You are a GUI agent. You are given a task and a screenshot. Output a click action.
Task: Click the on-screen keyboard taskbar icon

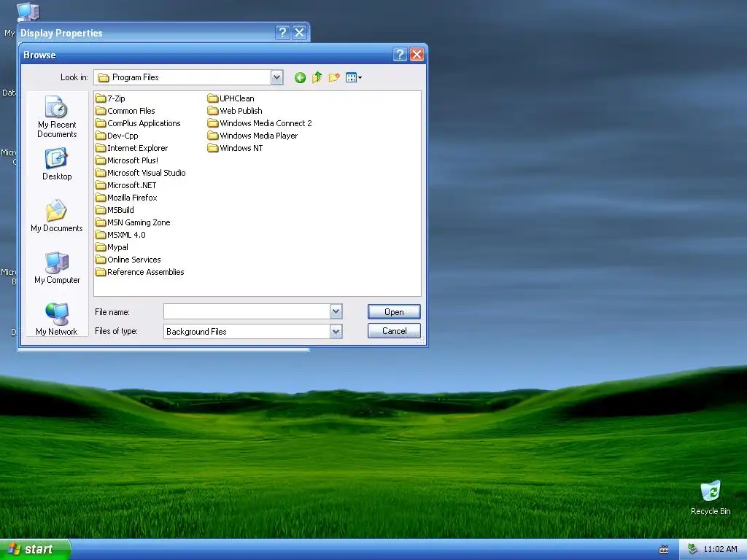click(x=664, y=550)
